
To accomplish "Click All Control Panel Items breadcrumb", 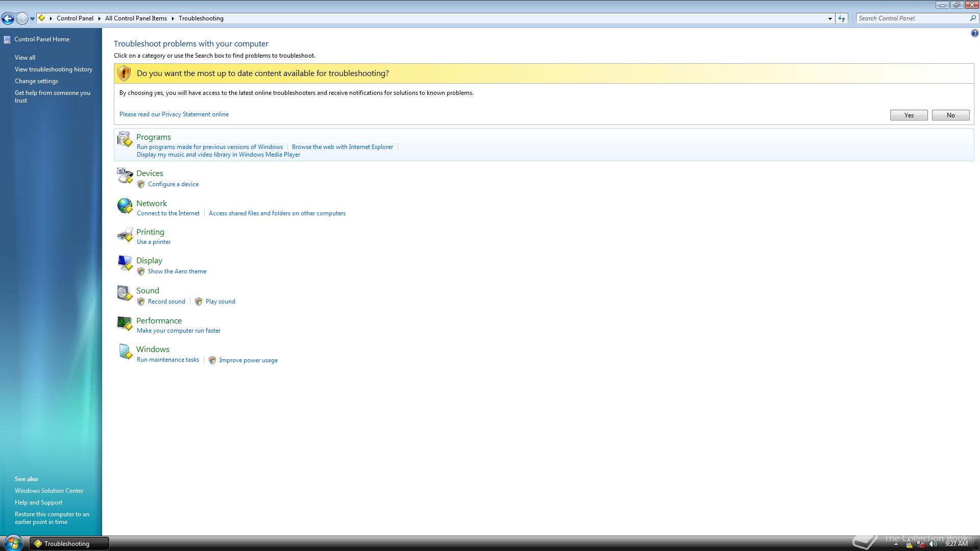I will 136,18.
